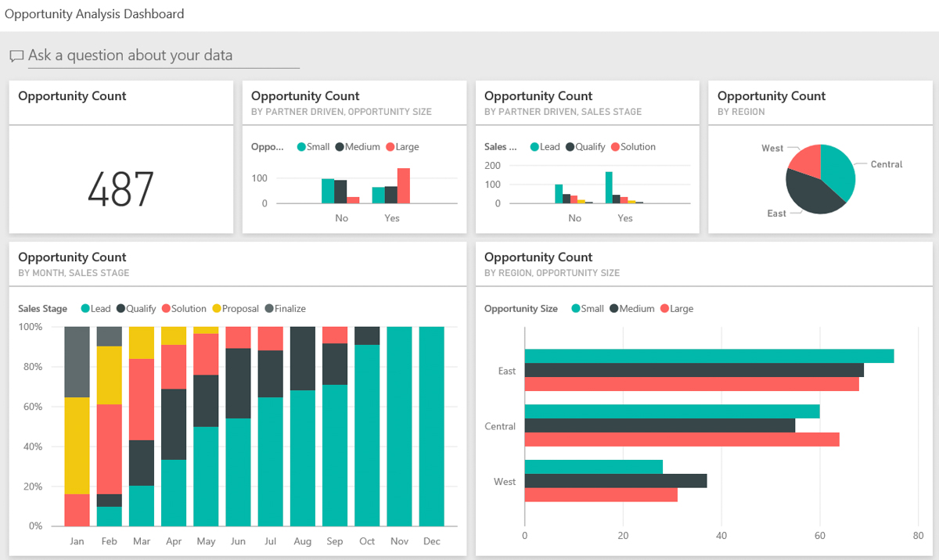Image resolution: width=939 pixels, height=560 pixels.
Task: Click the December Lead column in stacked chart
Action: click(431, 426)
